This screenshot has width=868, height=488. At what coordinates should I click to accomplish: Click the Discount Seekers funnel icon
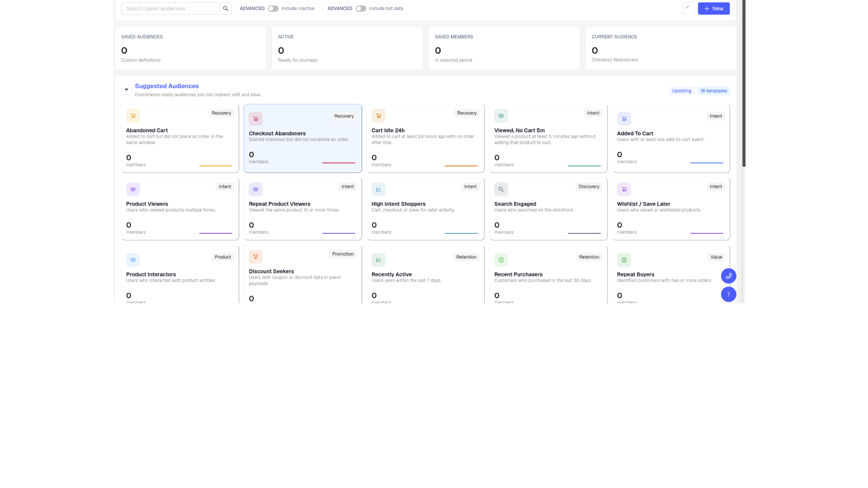(x=255, y=257)
